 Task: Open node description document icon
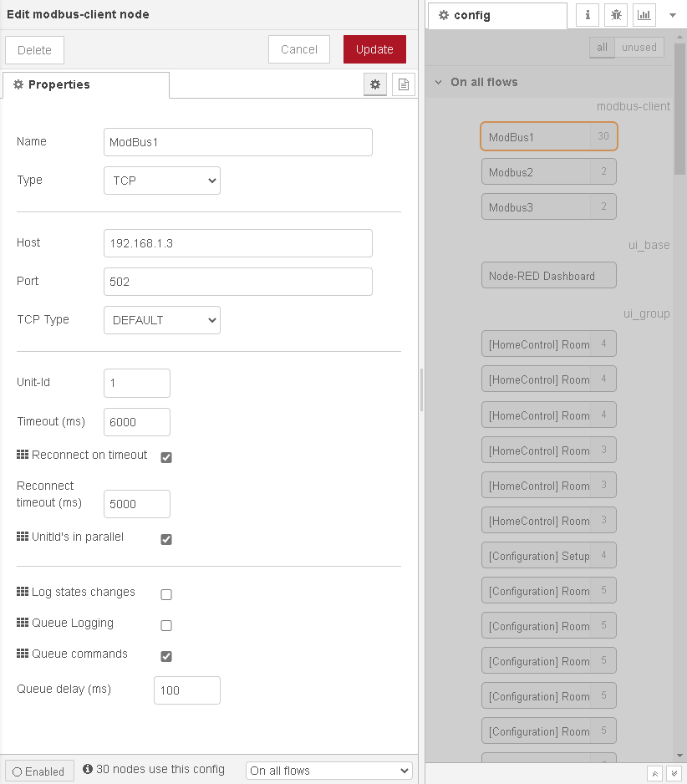(x=404, y=84)
